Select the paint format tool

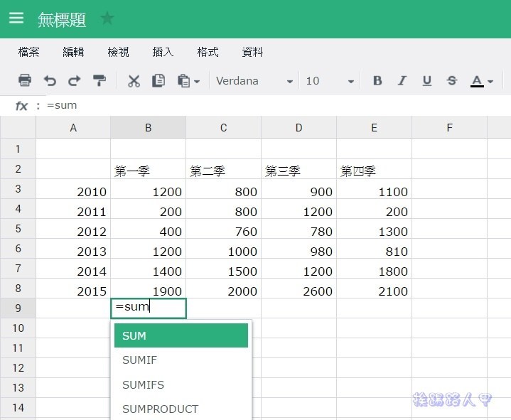click(99, 81)
